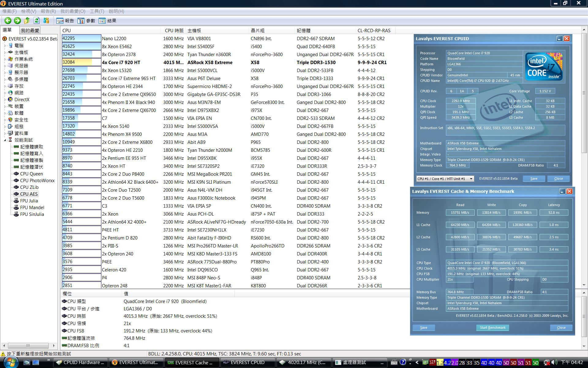Open Windows Start orb
The width and height of the screenshot is (588, 368).
[11, 362]
